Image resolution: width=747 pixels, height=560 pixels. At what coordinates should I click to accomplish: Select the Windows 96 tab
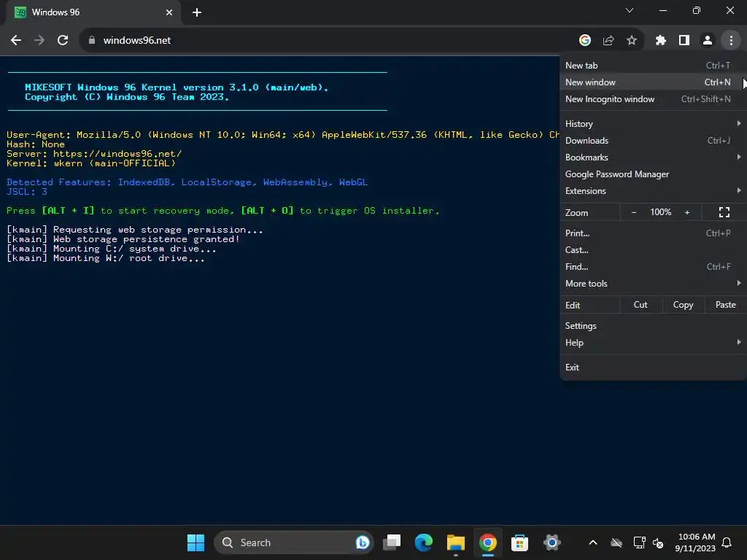point(93,12)
